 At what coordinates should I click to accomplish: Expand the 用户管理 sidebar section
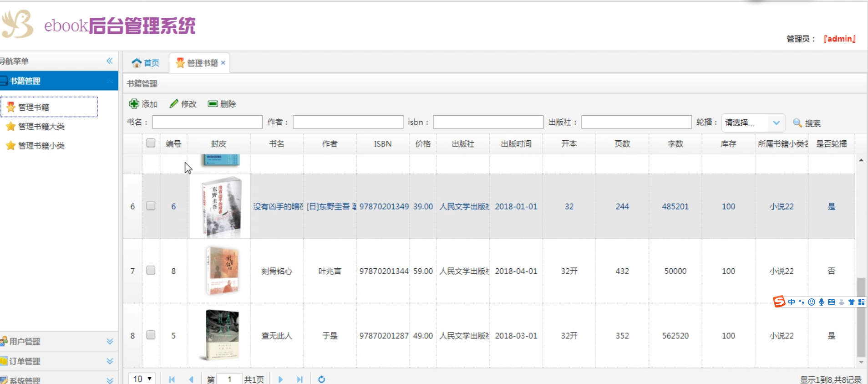[x=110, y=341]
